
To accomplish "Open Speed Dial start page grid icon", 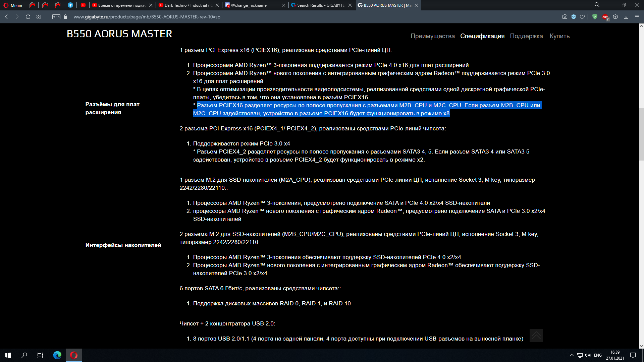I will tap(39, 17).
